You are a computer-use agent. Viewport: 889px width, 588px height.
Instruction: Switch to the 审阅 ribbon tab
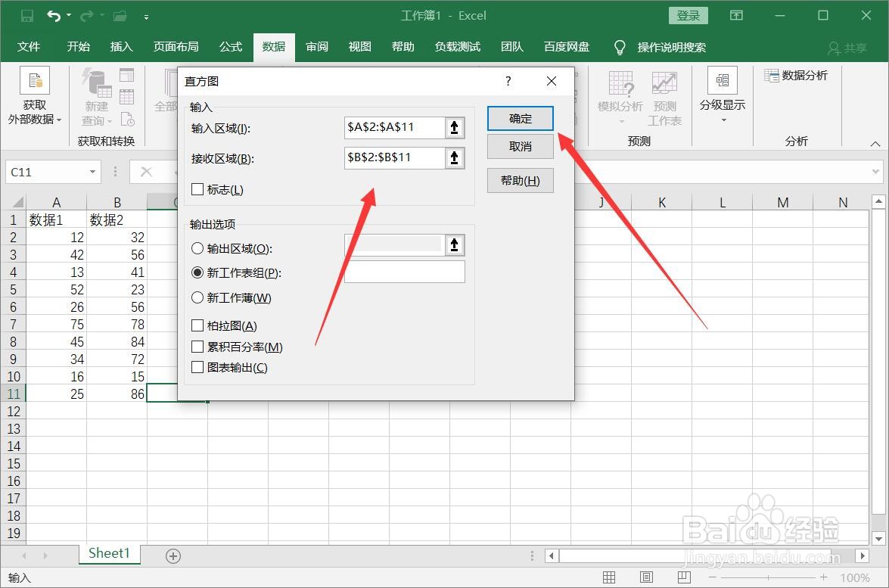coord(316,47)
